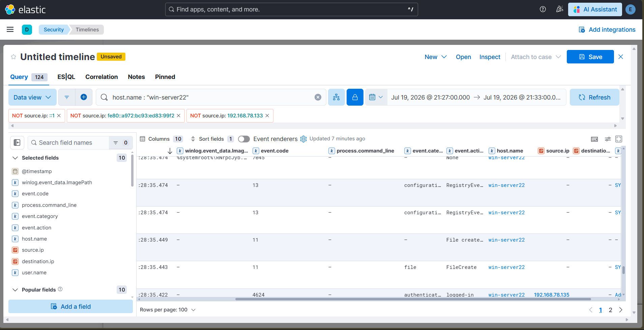The width and height of the screenshot is (644, 330).
Task: Click the Save timeline button
Action: coord(590,57)
